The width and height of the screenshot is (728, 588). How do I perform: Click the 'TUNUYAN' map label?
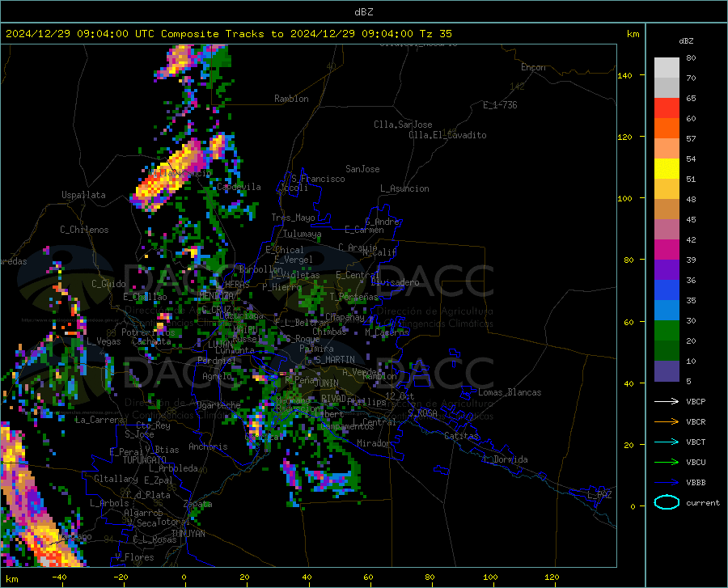click(188, 534)
